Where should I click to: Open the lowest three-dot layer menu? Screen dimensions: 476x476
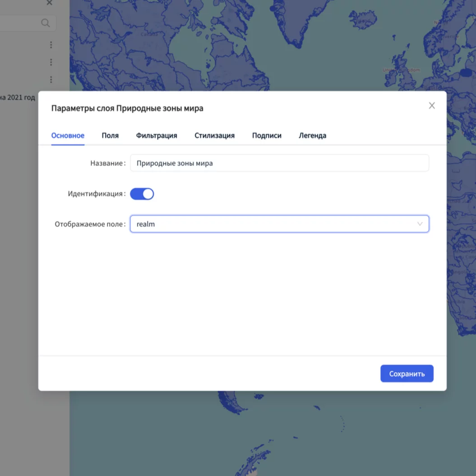tap(51, 79)
